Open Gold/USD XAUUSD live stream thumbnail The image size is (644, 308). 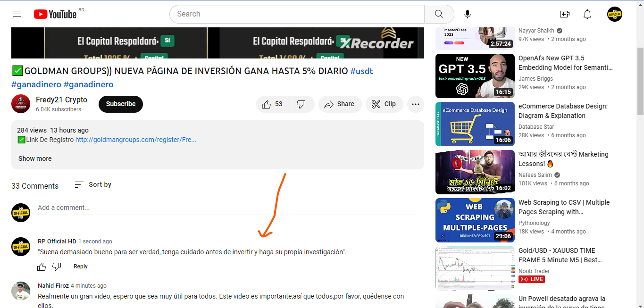[475, 268]
